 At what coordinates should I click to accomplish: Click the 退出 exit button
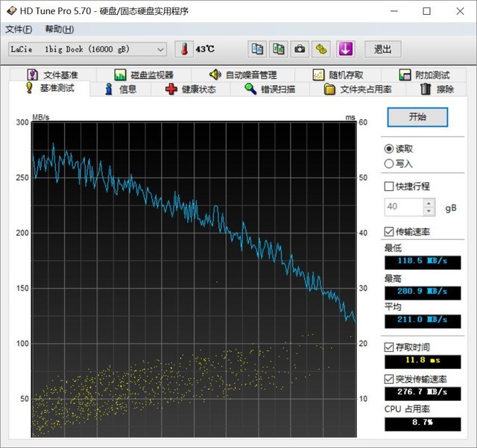coord(382,49)
